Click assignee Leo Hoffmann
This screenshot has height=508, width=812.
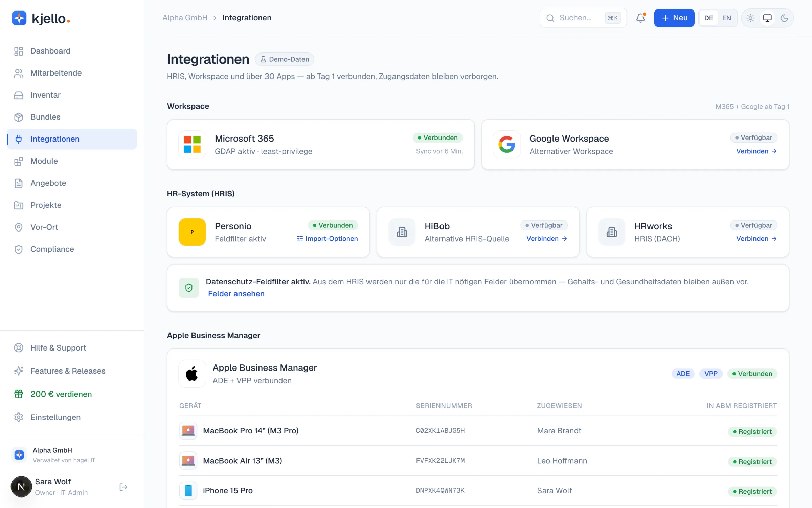click(562, 461)
